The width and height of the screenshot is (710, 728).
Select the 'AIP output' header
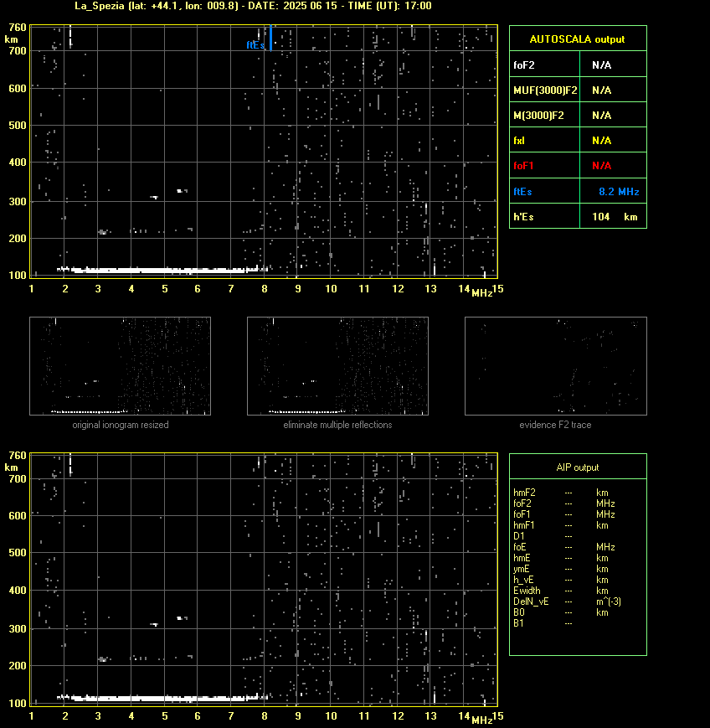577,467
